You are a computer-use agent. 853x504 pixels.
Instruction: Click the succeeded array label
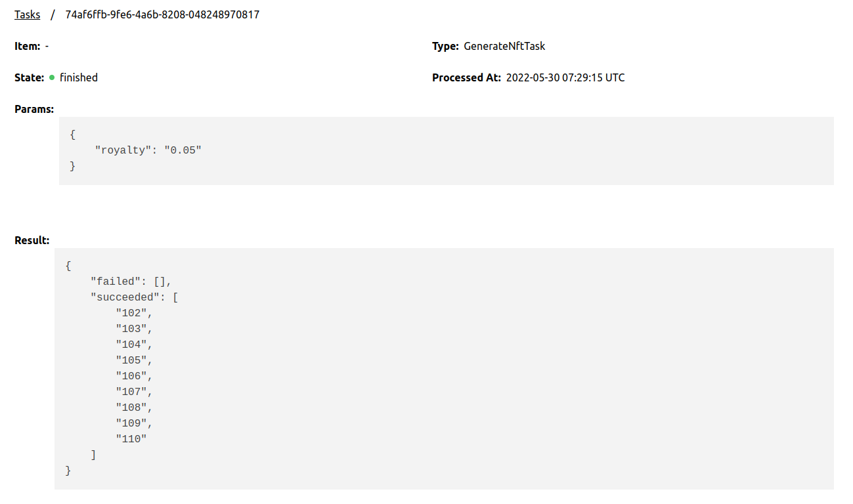click(125, 297)
